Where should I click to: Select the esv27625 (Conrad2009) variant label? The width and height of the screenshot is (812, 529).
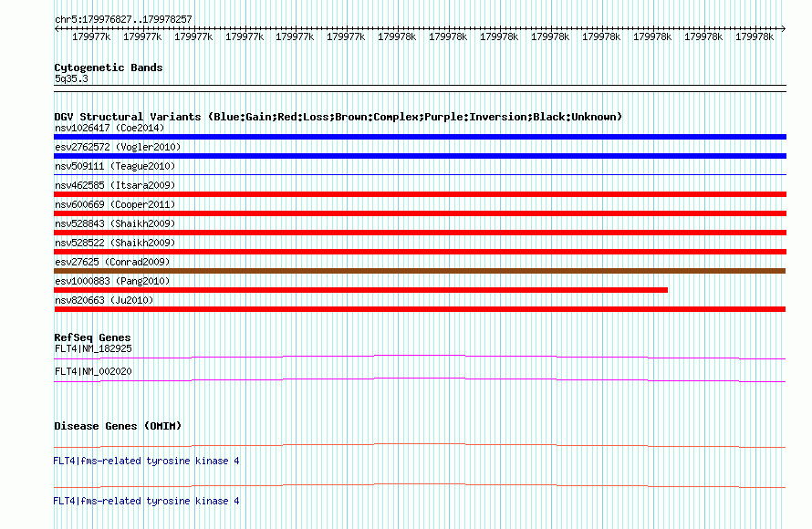coord(112,262)
